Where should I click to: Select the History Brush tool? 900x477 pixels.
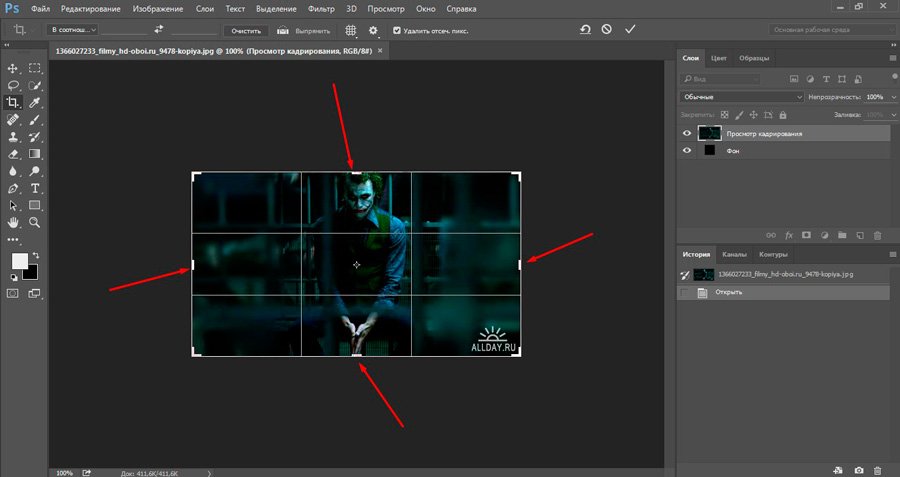coord(34,137)
